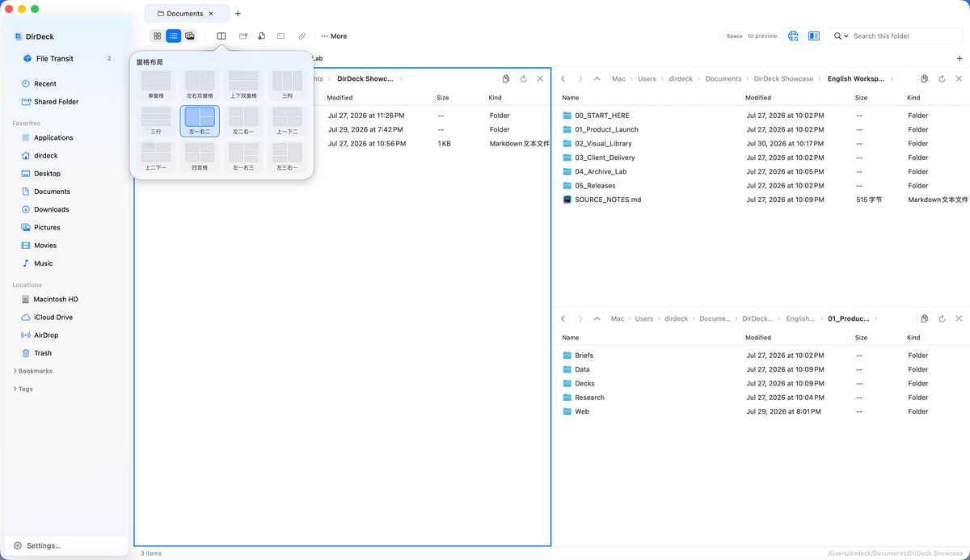Select the 单窗格 single pane layout
Viewport: 970px width, 560px height.
156,85
